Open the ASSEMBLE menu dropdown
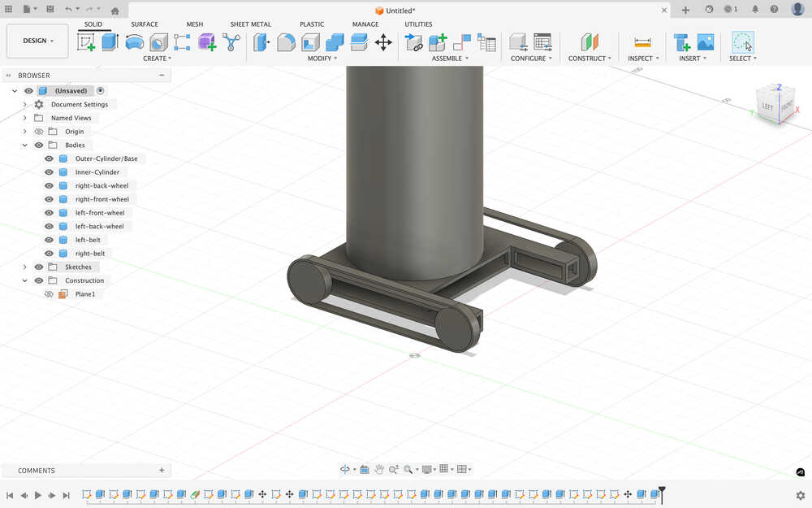The width and height of the screenshot is (812, 508). [450, 59]
